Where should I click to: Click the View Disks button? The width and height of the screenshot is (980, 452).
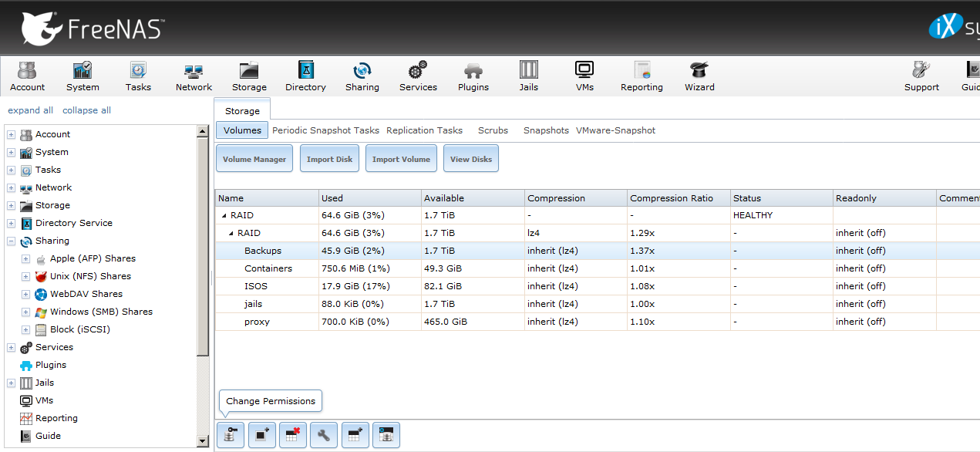pos(471,159)
